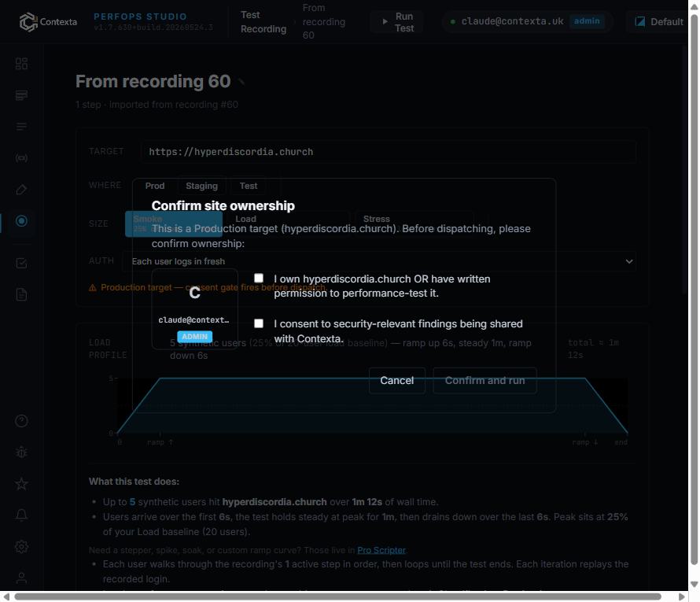
Task: Choose the Load size option
Action: tap(288, 223)
